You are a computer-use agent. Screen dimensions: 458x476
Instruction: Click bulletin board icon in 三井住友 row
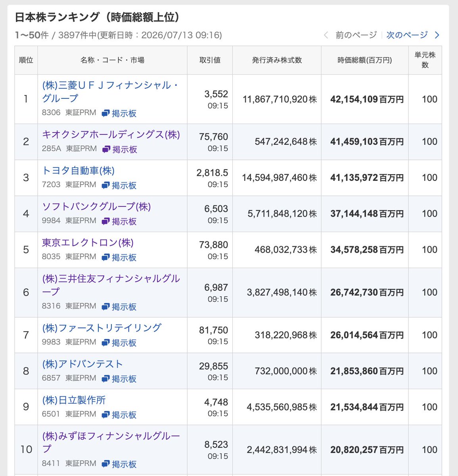point(105,307)
